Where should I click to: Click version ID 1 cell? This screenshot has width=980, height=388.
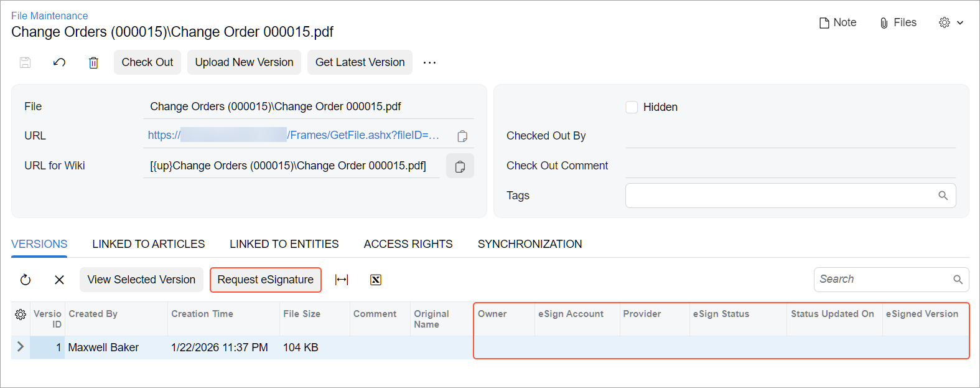click(x=47, y=348)
